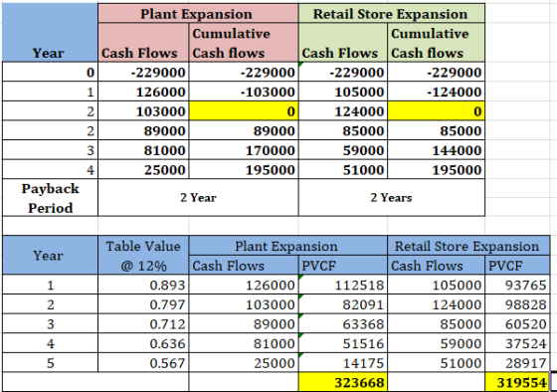
Task: Click the Table Value @ 12% header
Action: 143,256
